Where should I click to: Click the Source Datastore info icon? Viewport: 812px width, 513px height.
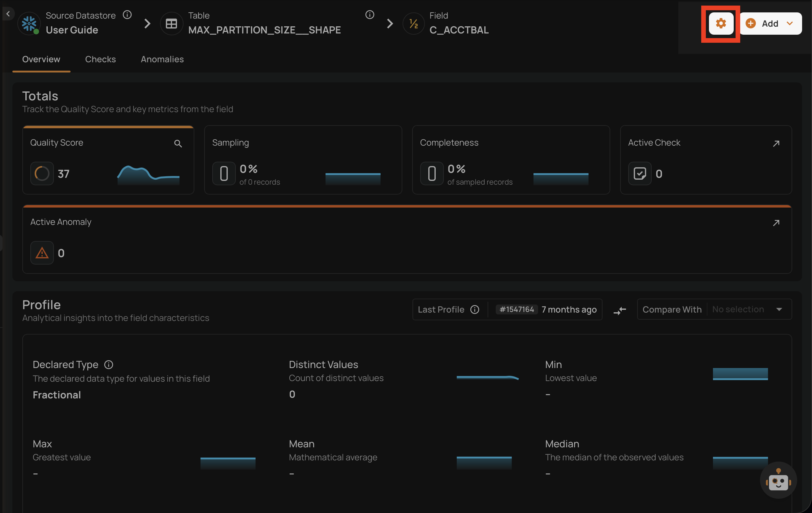(127, 15)
